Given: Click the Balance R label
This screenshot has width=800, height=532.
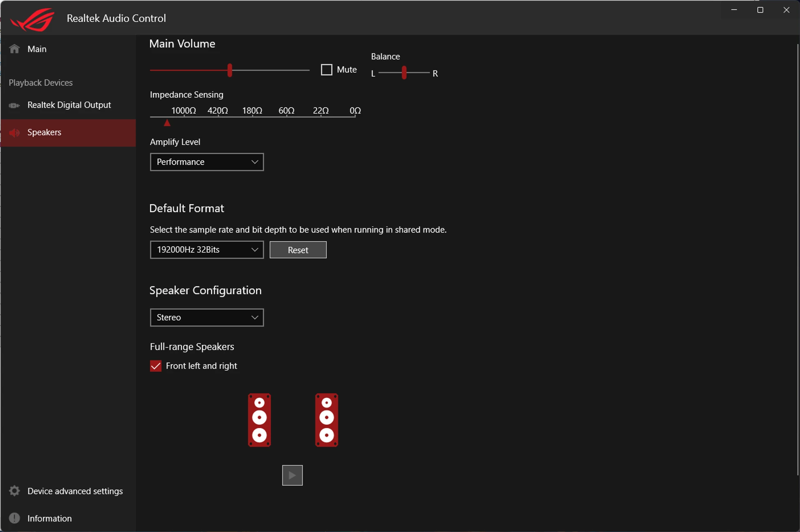Looking at the screenshot, I should [435, 73].
